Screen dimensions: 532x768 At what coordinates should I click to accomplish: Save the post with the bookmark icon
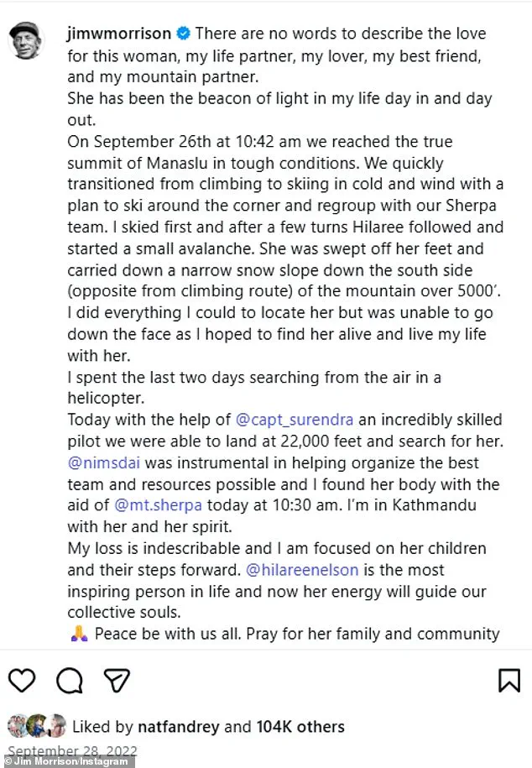(x=509, y=681)
